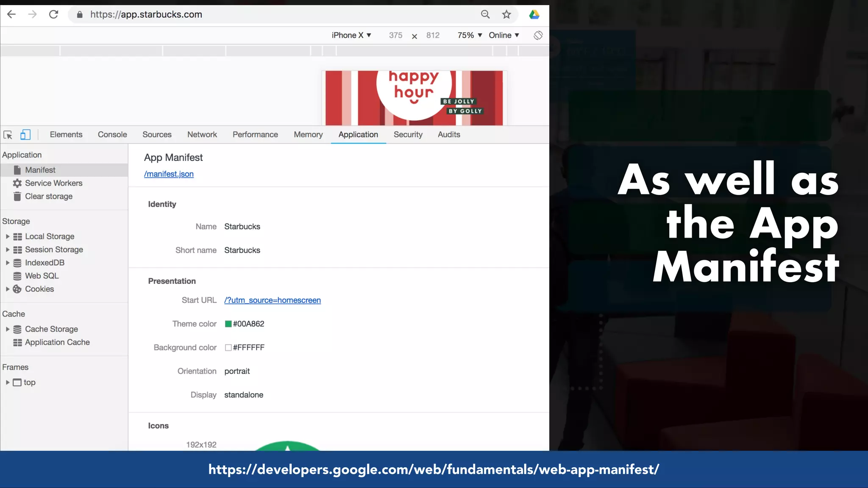868x488 pixels.
Task: Open the Network tab
Action: [x=202, y=135]
